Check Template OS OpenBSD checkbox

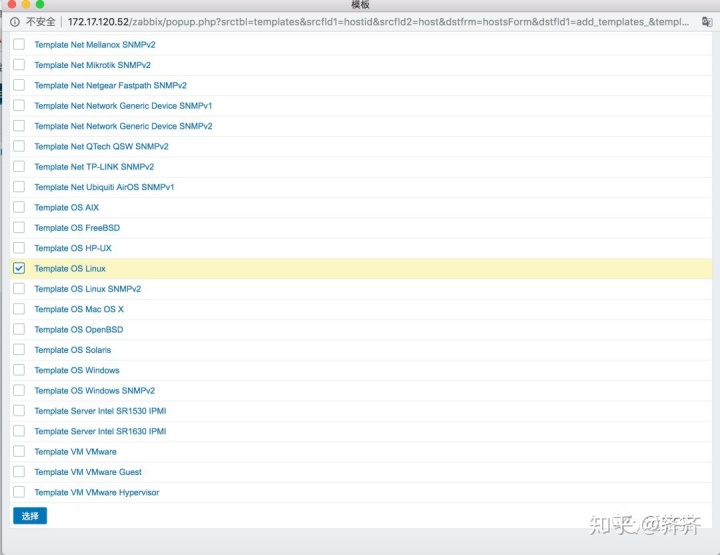point(19,329)
